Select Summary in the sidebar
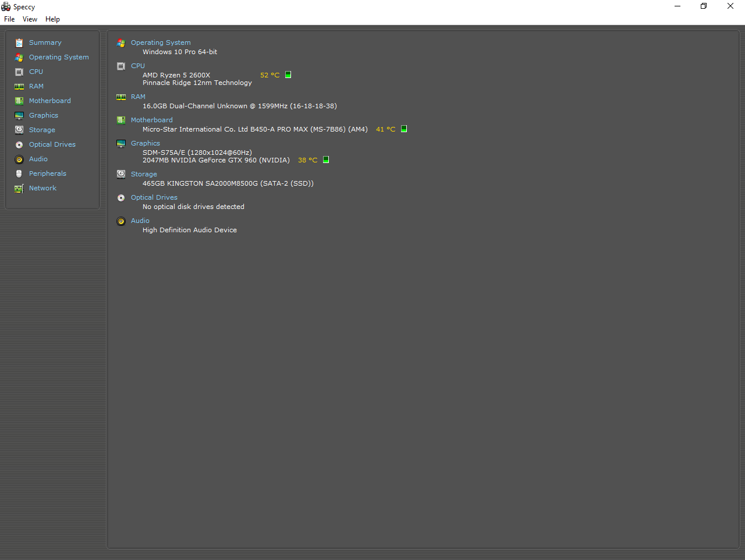The height and width of the screenshot is (560, 745). point(45,42)
